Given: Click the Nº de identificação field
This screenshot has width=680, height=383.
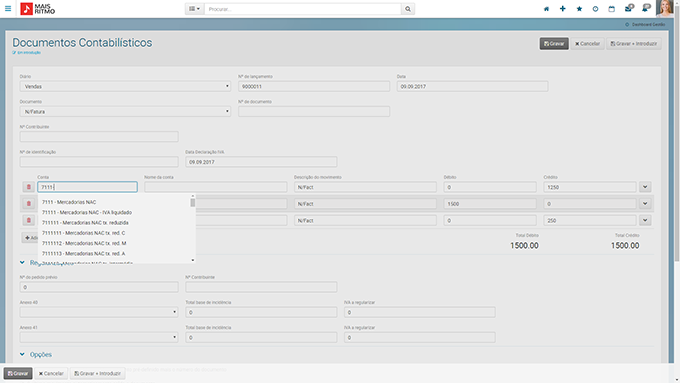Looking at the screenshot, I should (99, 162).
